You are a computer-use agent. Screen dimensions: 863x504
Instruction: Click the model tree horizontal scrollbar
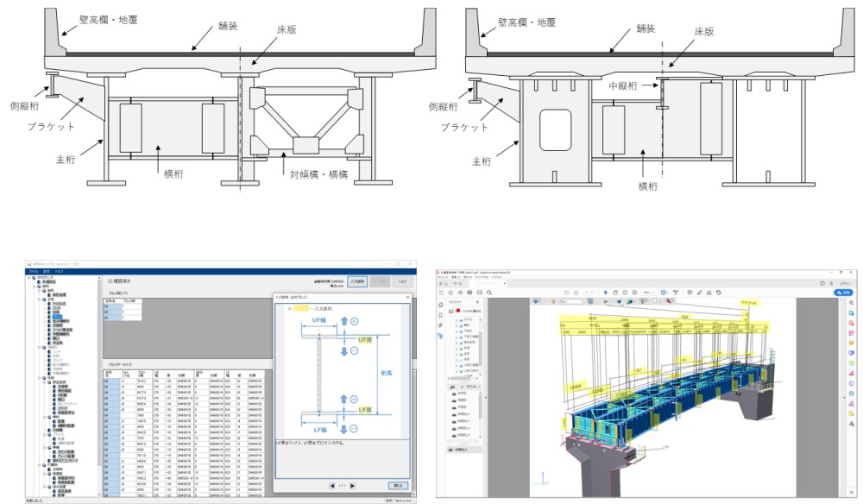[x=463, y=379]
